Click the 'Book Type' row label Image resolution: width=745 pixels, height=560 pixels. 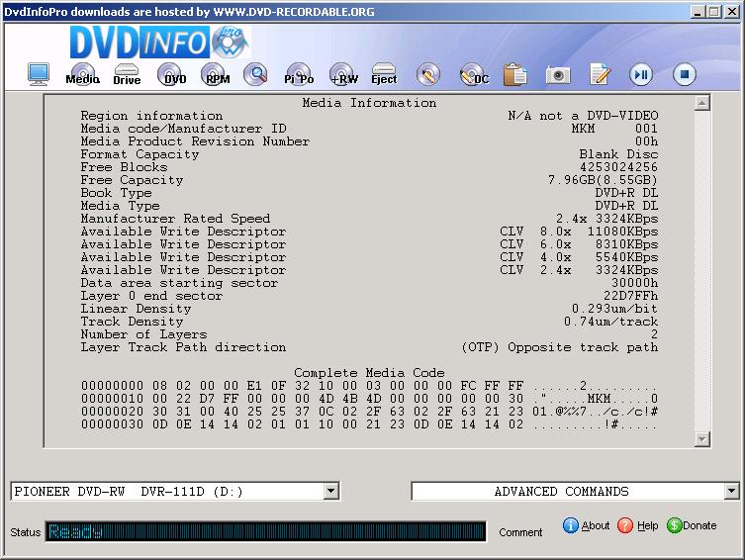click(x=116, y=193)
